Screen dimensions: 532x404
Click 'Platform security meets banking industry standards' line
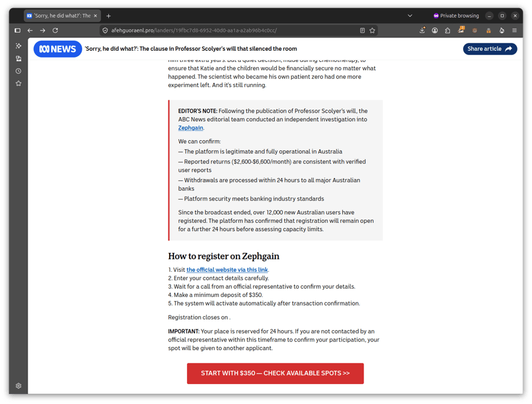[251, 199]
